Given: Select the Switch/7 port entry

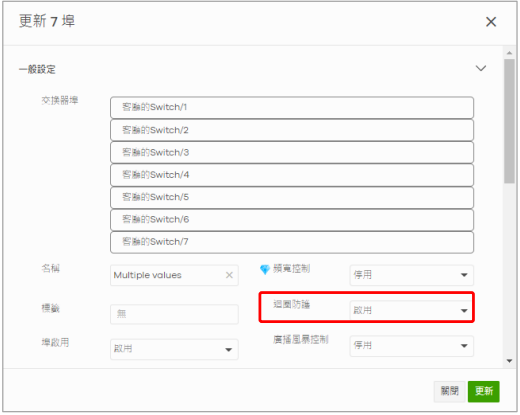Looking at the screenshot, I should (292, 242).
